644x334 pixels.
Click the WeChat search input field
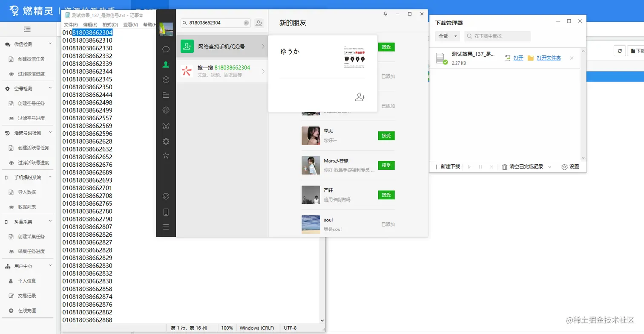216,23
